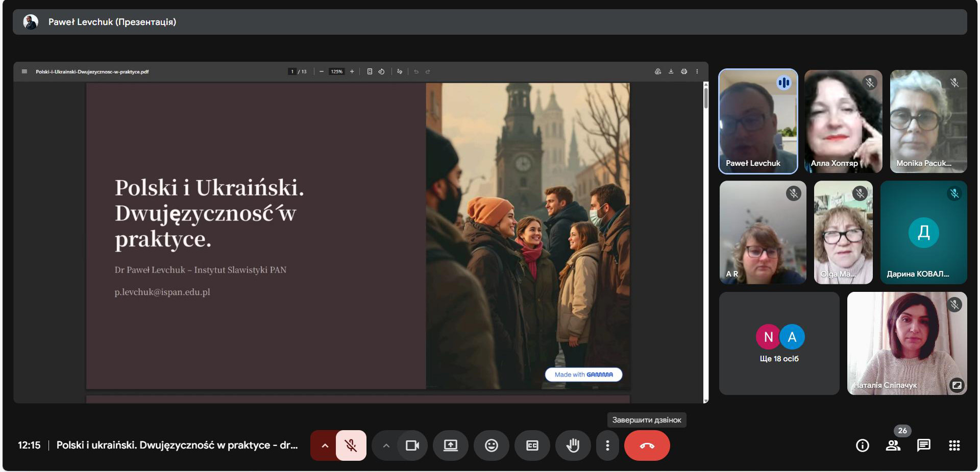
Task: Open the activities grid icon
Action: (954, 445)
